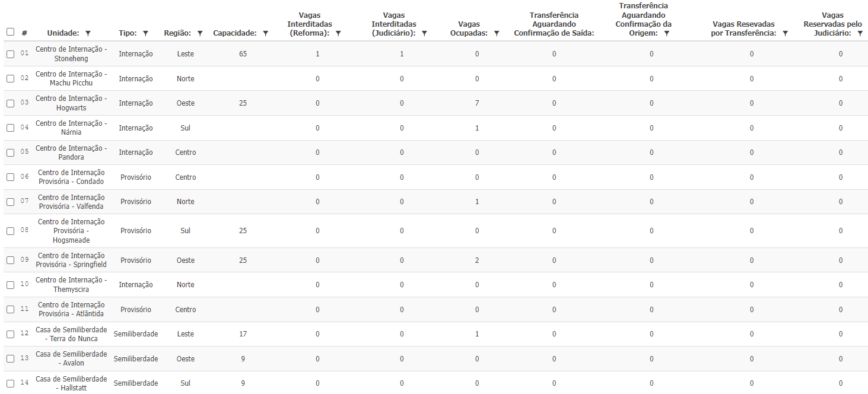Open filter icon beside Unidade column

pos(88,34)
